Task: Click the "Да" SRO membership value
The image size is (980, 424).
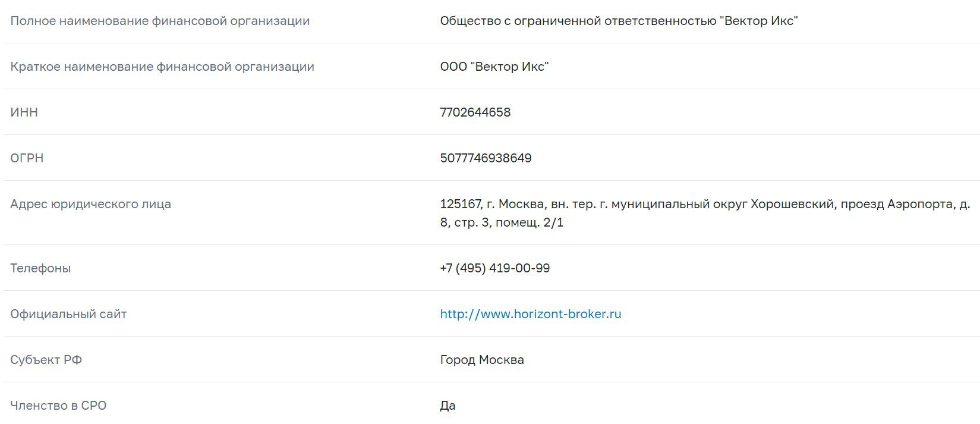Action: [x=448, y=406]
